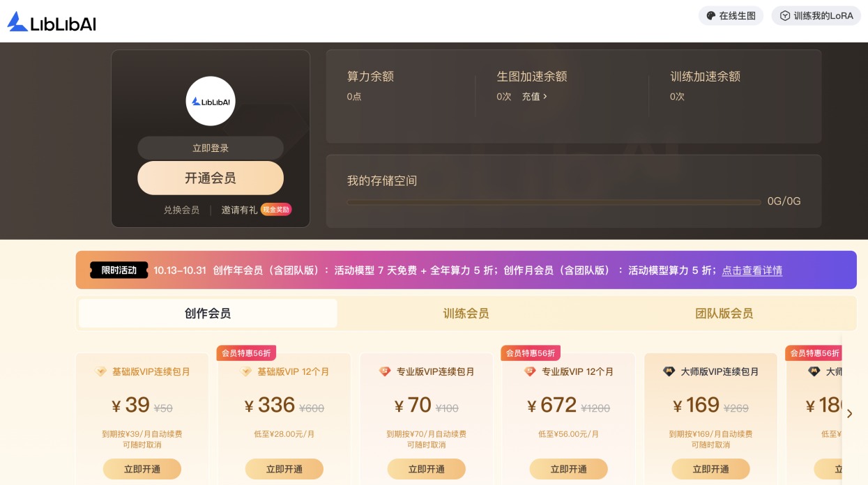This screenshot has width=868, height=485.
Task: Click the palette icon beside 在线生图
Action: click(711, 15)
